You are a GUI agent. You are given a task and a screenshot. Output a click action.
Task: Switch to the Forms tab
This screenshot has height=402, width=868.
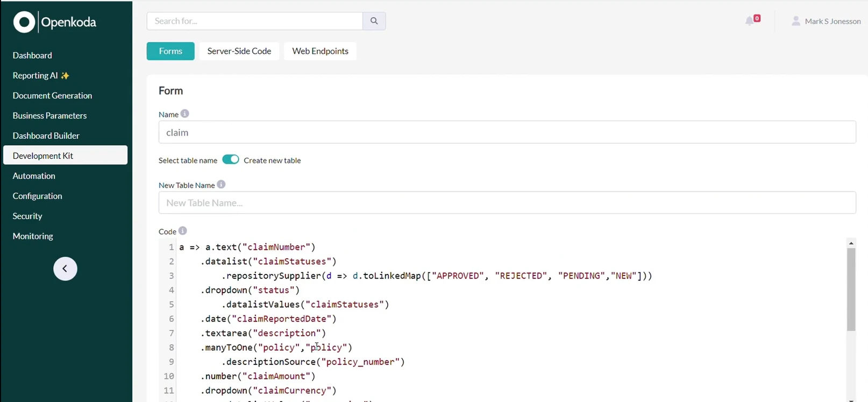coord(170,51)
